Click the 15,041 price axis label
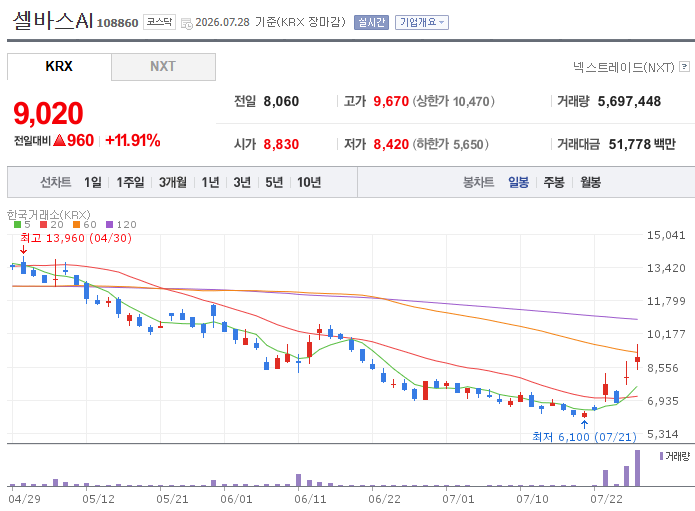This screenshot has width=695, height=511. [x=666, y=235]
